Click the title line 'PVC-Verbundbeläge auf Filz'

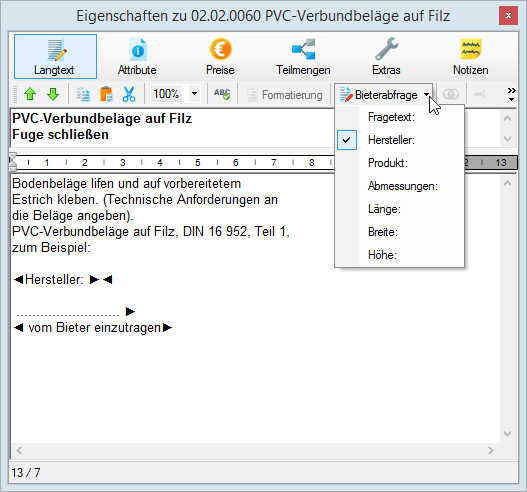point(102,119)
